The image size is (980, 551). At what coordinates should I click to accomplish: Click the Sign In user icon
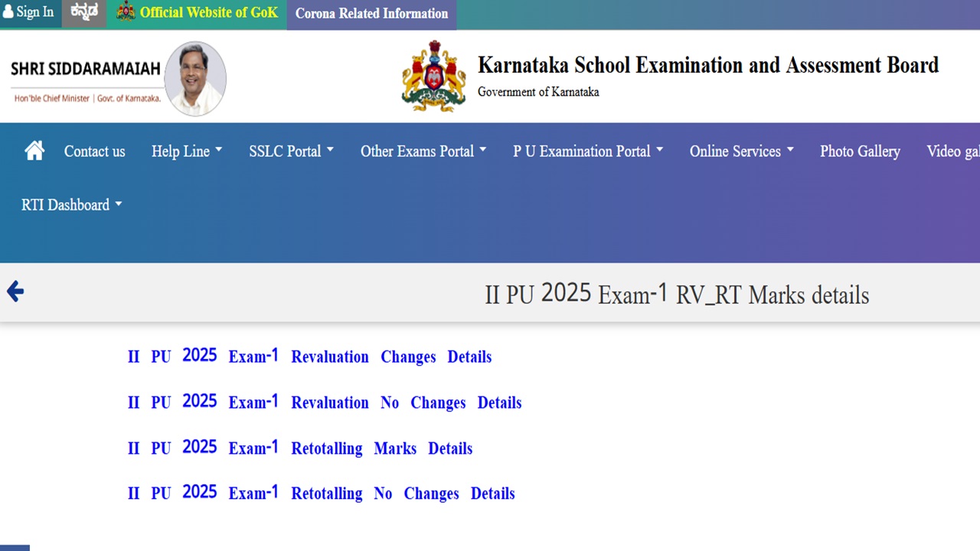pyautogui.click(x=8, y=12)
